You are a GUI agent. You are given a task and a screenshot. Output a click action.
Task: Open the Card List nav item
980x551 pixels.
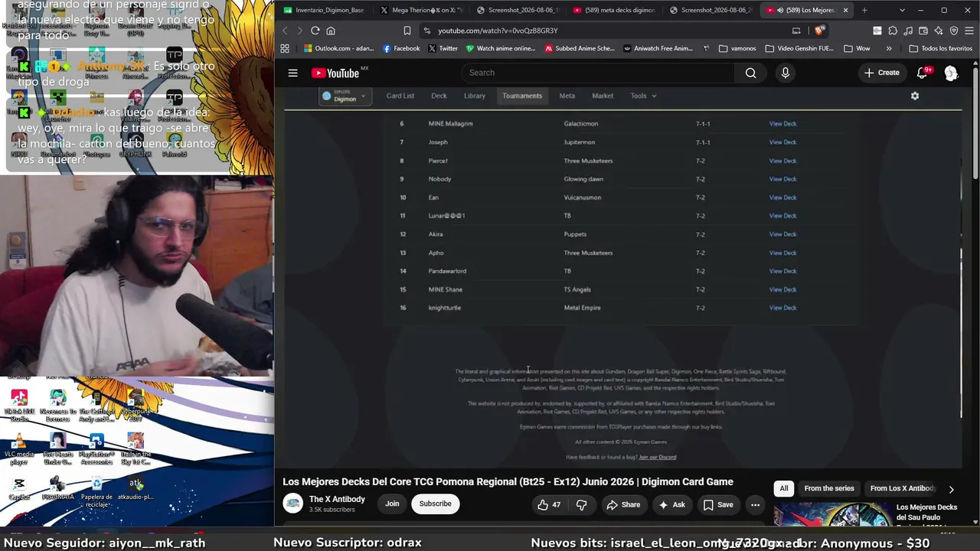tap(400, 96)
